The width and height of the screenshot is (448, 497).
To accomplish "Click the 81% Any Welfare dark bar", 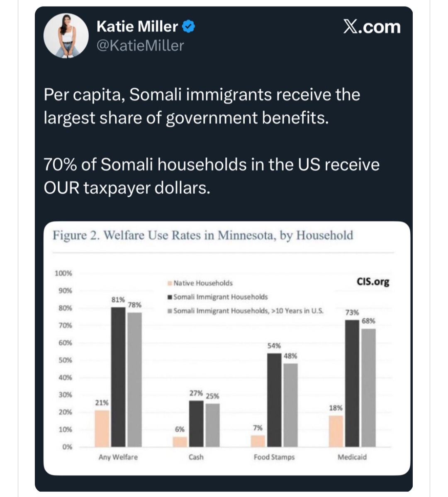I will [118, 376].
